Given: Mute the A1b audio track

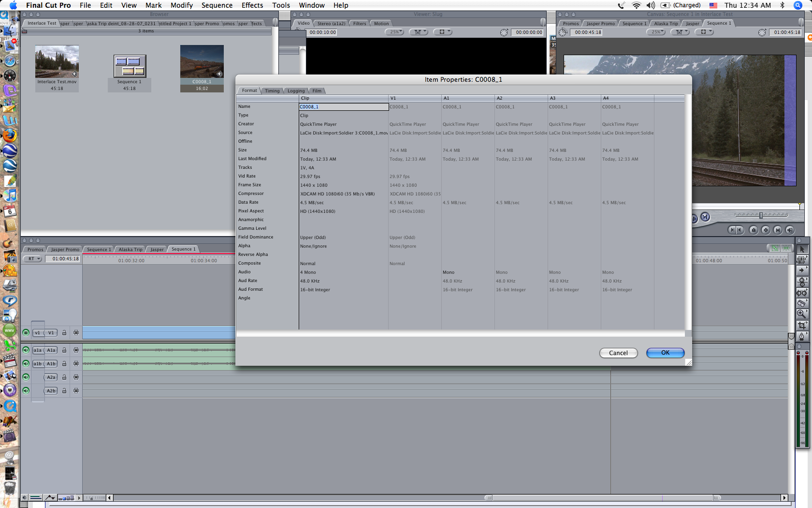Looking at the screenshot, I should (x=26, y=363).
